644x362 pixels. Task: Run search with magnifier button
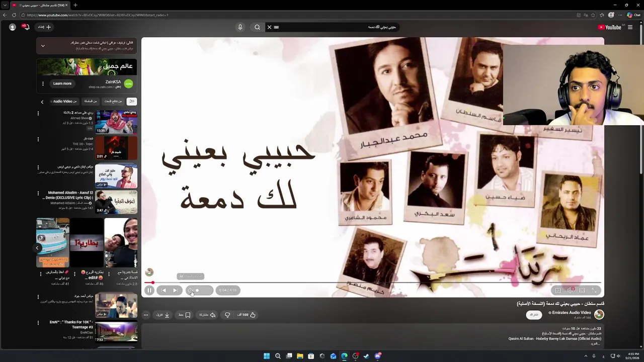pyautogui.click(x=257, y=27)
